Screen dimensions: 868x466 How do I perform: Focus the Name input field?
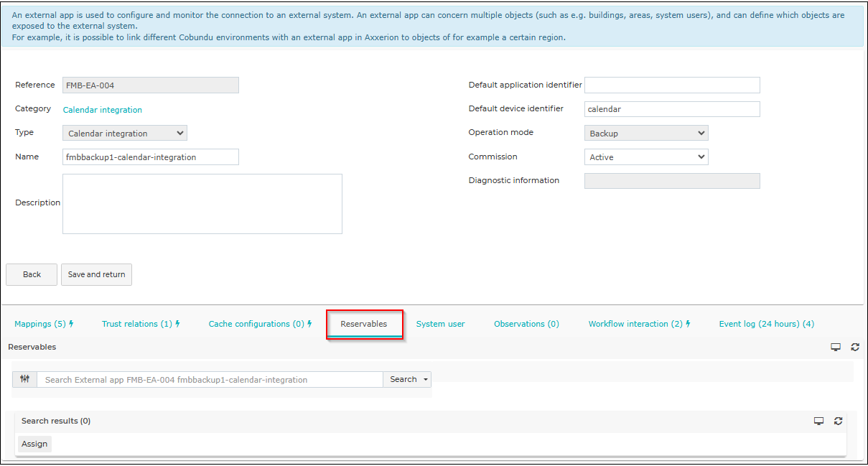151,157
